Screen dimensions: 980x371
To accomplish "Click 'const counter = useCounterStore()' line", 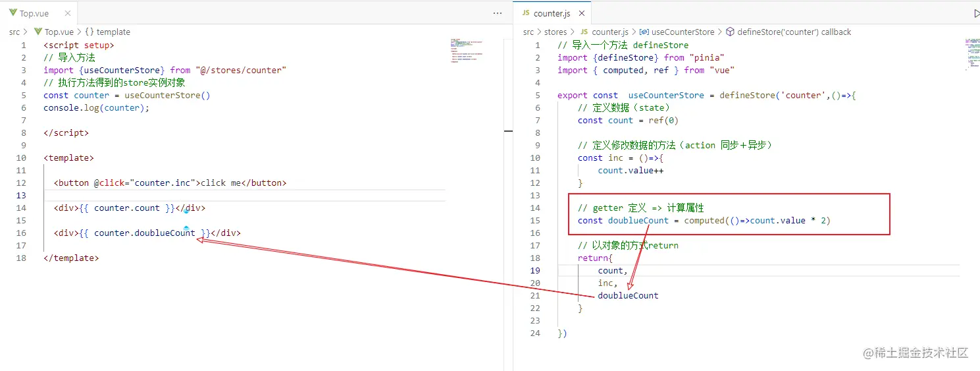I will (127, 96).
